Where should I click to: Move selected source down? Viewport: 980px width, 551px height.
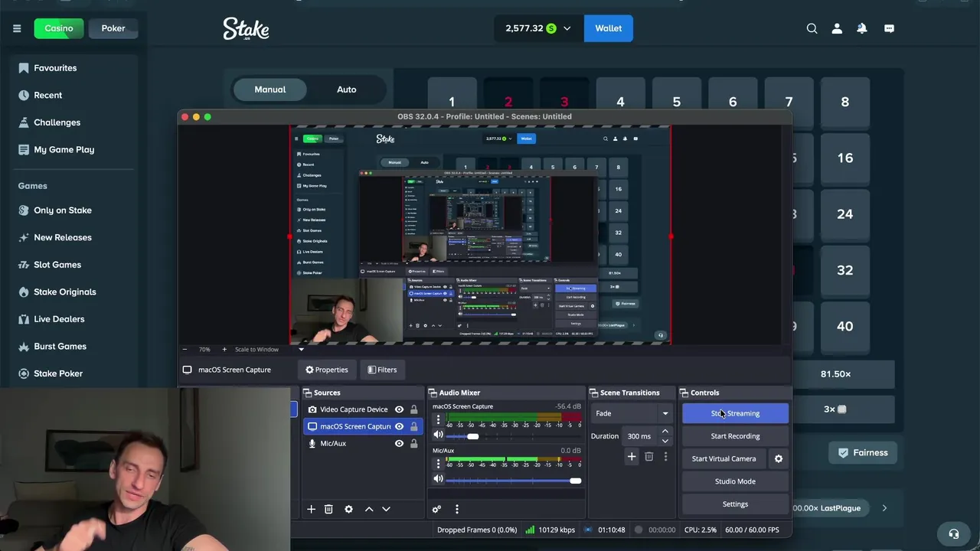pyautogui.click(x=386, y=509)
